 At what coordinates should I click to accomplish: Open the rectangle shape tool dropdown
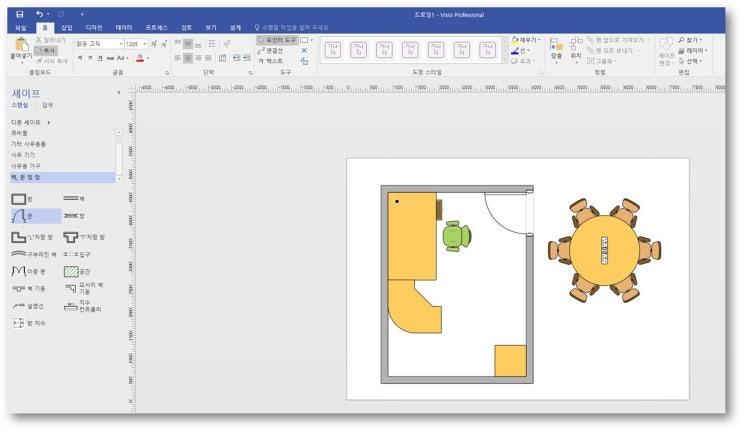point(311,40)
